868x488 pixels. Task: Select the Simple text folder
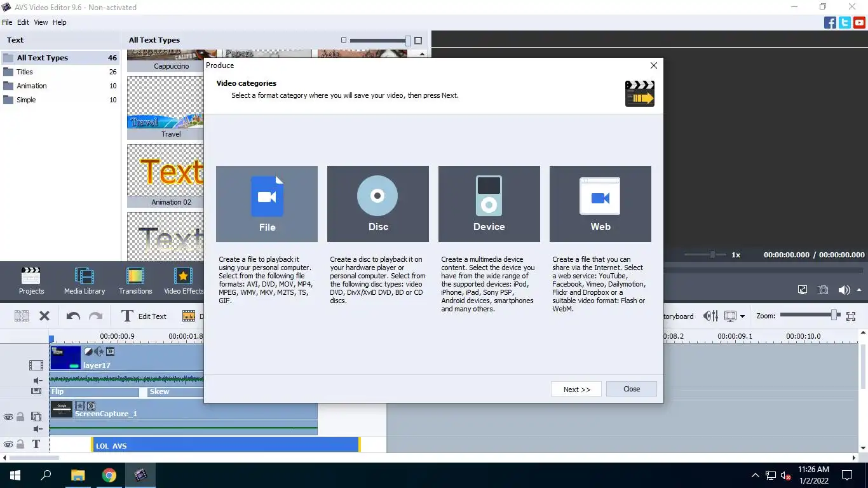[60, 100]
